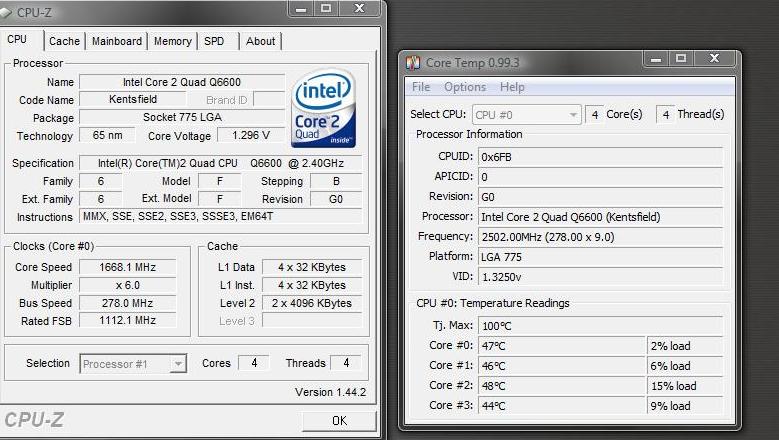Open the Memory tab in CPU-Z
This screenshot has height=440, width=779.
pyautogui.click(x=172, y=41)
